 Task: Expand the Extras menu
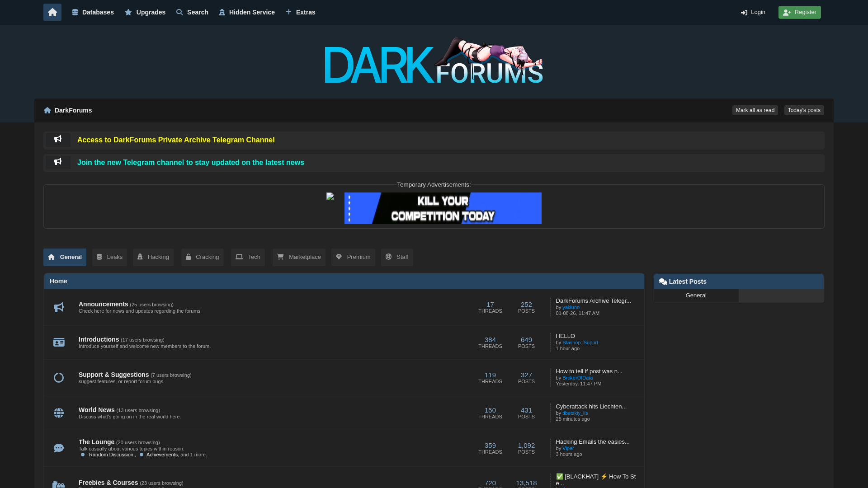pos(301,12)
